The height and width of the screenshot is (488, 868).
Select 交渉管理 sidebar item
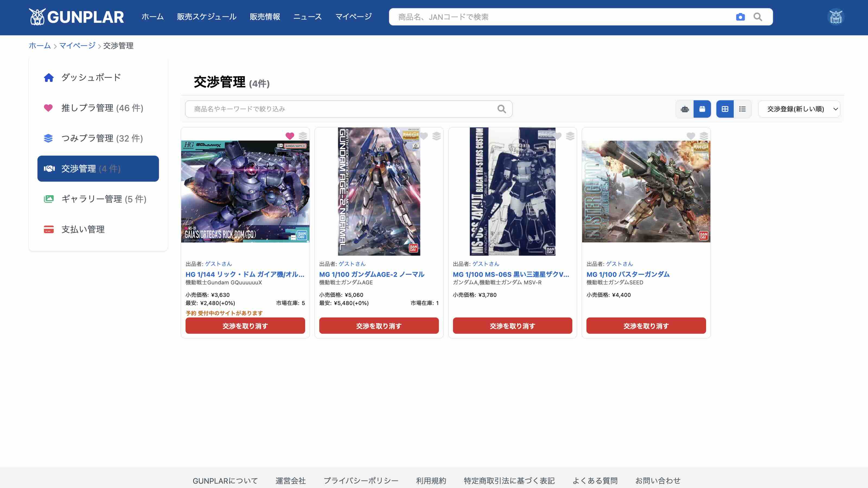pyautogui.click(x=98, y=169)
